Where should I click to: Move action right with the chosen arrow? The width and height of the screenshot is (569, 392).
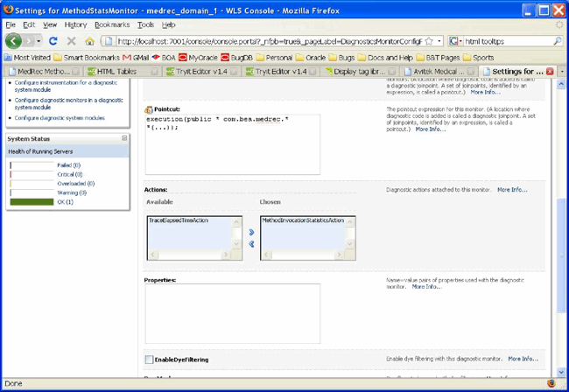tap(251, 232)
